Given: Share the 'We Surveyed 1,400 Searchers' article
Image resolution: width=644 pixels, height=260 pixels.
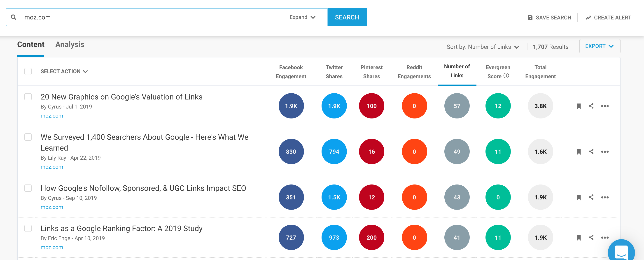Looking at the screenshot, I should coord(591,152).
